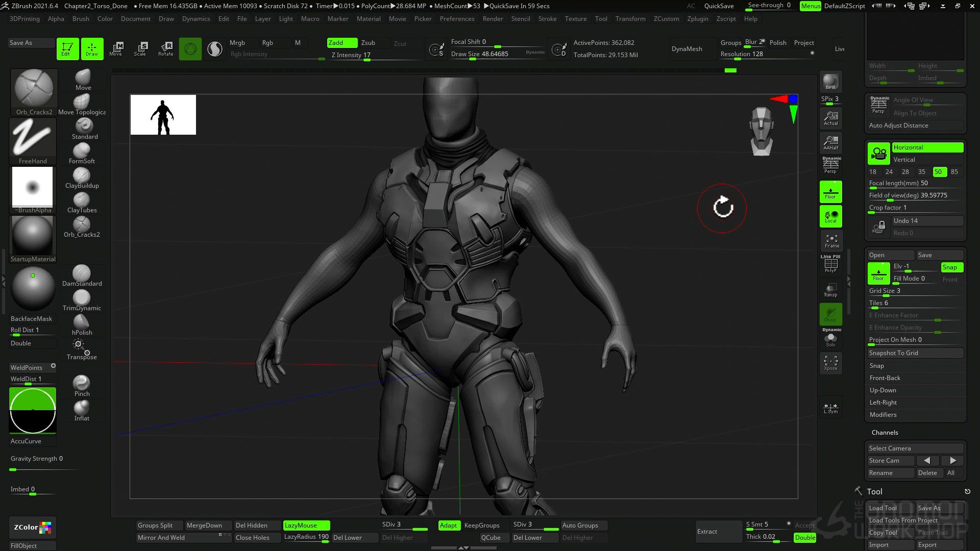This screenshot has height=551, width=980.
Task: Activate the Move transform tool
Action: pyautogui.click(x=116, y=48)
